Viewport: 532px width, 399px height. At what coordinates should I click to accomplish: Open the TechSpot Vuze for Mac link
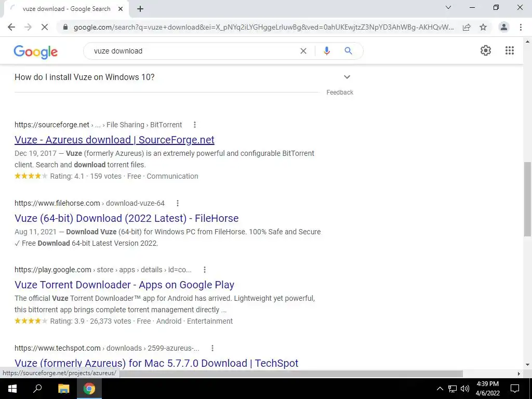(156, 363)
